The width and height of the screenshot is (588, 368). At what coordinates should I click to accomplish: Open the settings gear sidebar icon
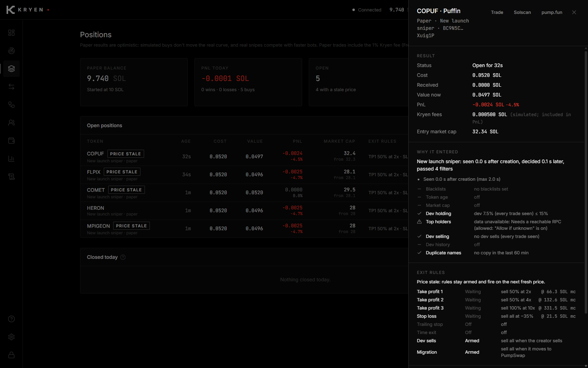click(11, 337)
